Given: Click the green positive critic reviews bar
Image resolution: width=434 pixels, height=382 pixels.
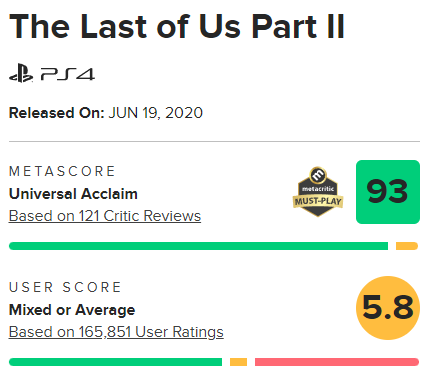Looking at the screenshot, I should pyautogui.click(x=198, y=246).
